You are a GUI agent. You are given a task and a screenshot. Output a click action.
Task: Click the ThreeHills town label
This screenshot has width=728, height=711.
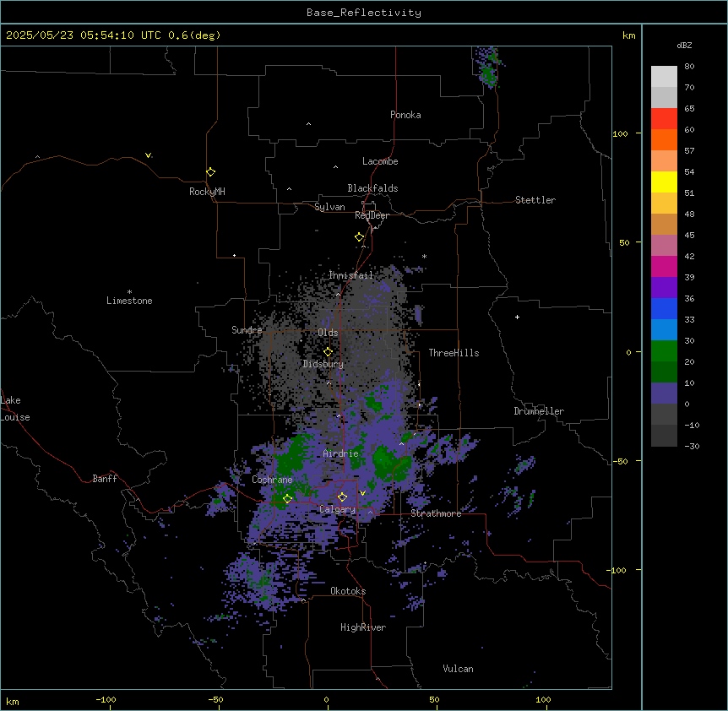pyautogui.click(x=454, y=353)
